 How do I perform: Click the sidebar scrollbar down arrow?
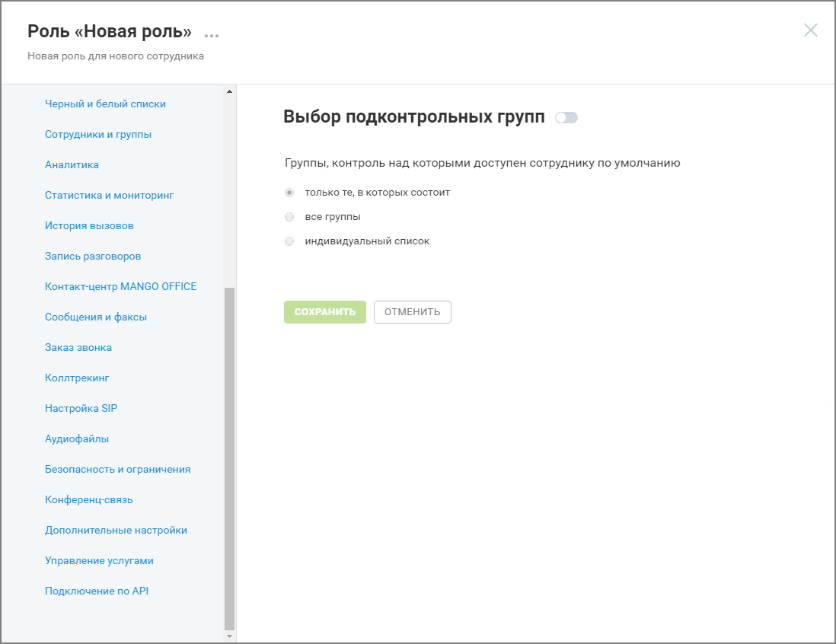point(229,636)
